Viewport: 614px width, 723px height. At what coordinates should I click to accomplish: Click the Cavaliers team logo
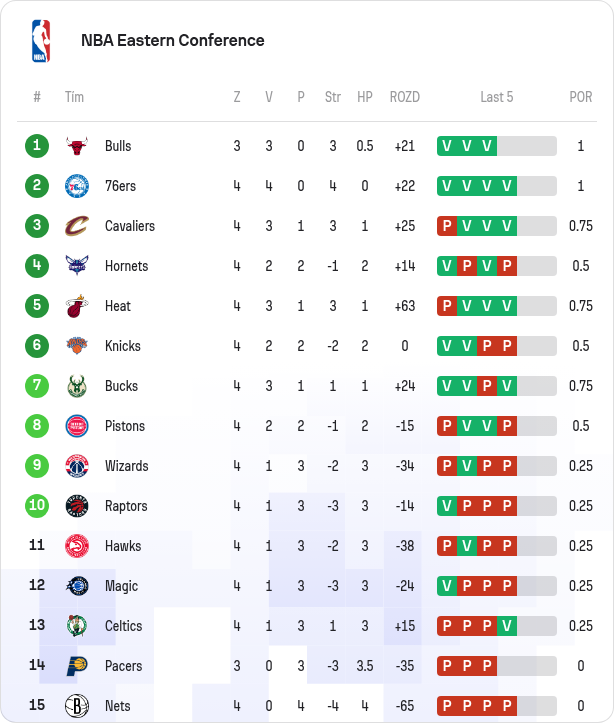click(x=77, y=226)
